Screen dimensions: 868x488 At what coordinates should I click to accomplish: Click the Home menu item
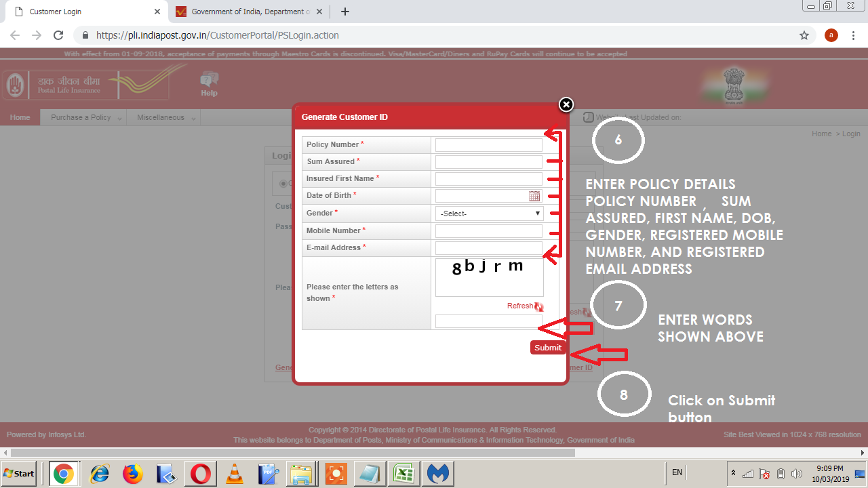coord(20,117)
